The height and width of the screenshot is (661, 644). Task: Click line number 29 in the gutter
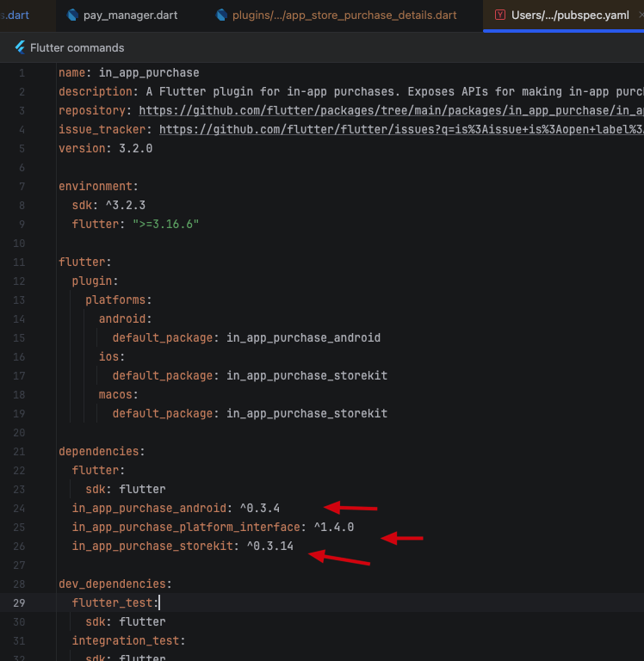click(x=19, y=602)
